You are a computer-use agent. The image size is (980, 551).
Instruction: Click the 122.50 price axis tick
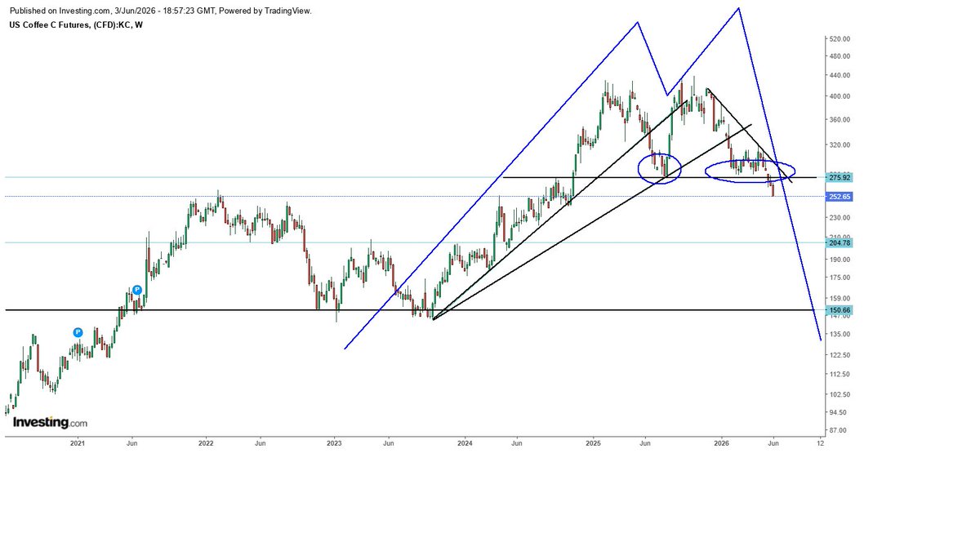841,355
